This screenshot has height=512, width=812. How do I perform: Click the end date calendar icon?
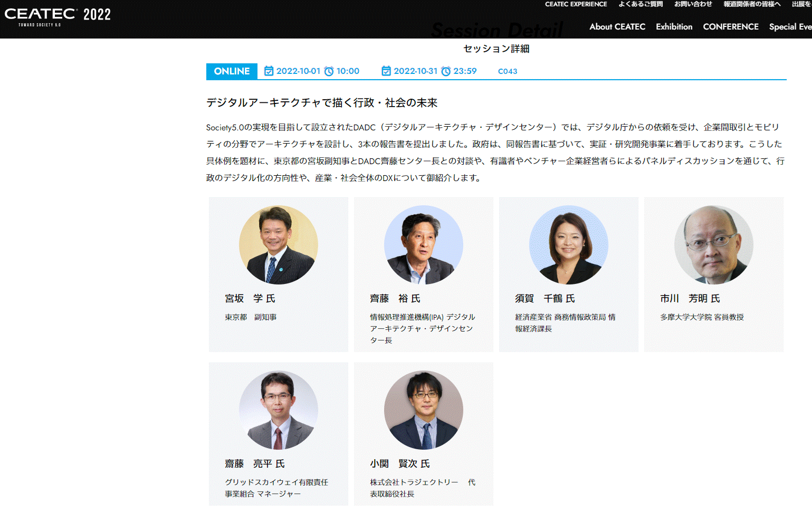pos(386,71)
